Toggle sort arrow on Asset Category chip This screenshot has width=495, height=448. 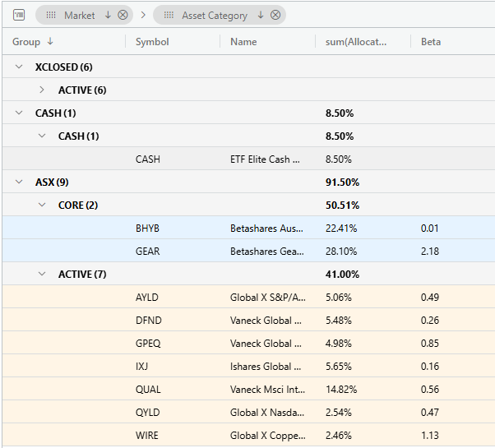pos(261,15)
